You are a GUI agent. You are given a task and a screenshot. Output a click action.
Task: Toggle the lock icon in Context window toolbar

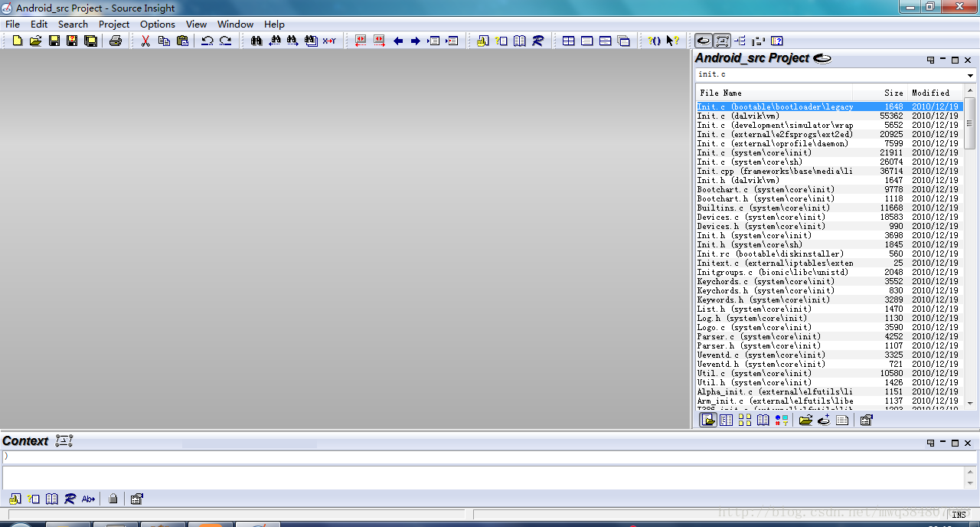(x=113, y=499)
